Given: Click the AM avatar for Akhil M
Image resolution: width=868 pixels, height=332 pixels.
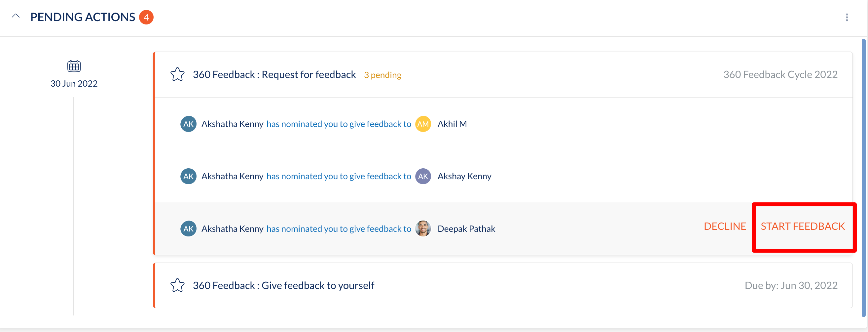Looking at the screenshot, I should (423, 124).
